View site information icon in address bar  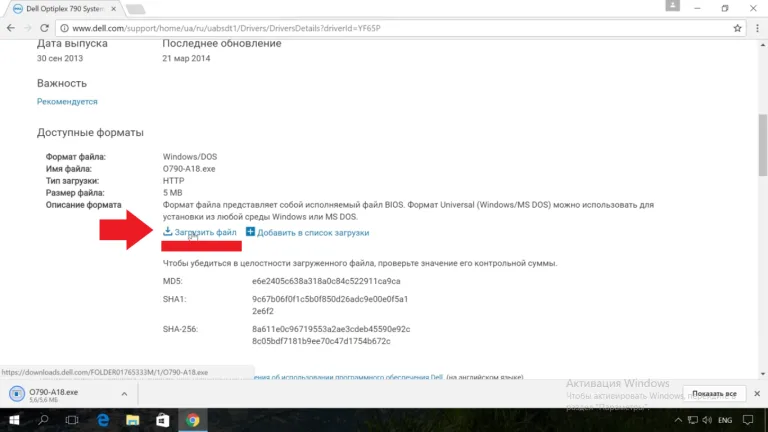coord(64,28)
